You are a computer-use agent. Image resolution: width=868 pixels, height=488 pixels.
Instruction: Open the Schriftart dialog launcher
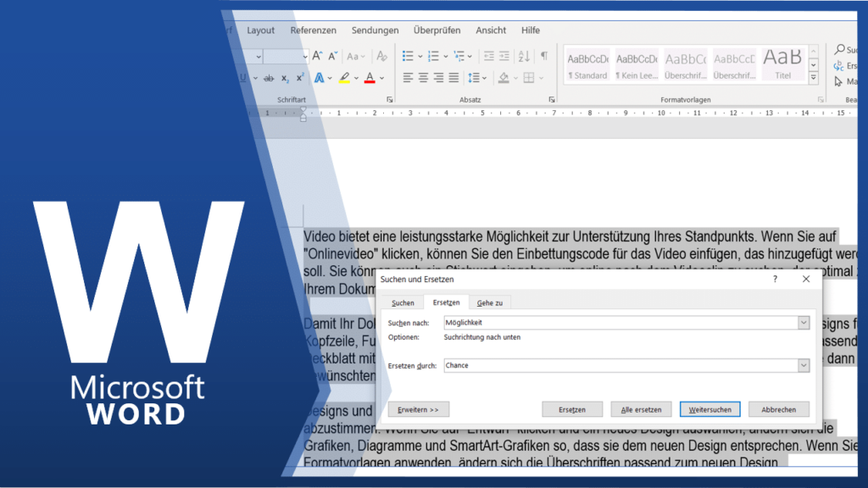click(x=390, y=100)
